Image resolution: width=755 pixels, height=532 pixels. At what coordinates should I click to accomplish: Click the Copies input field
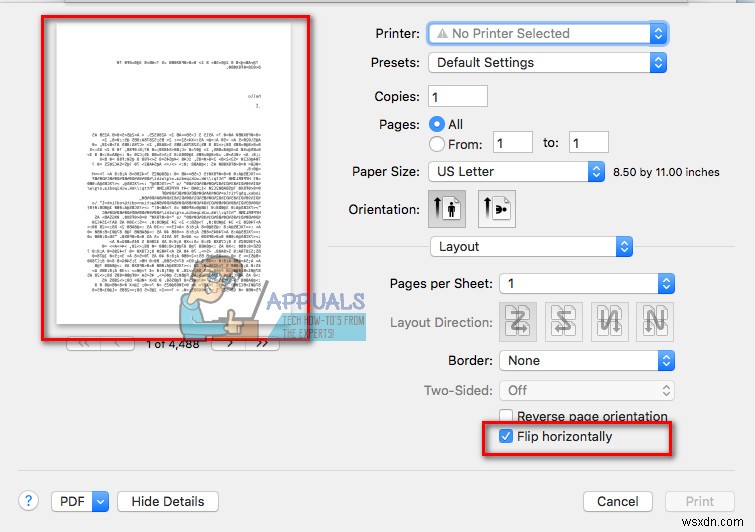click(457, 96)
